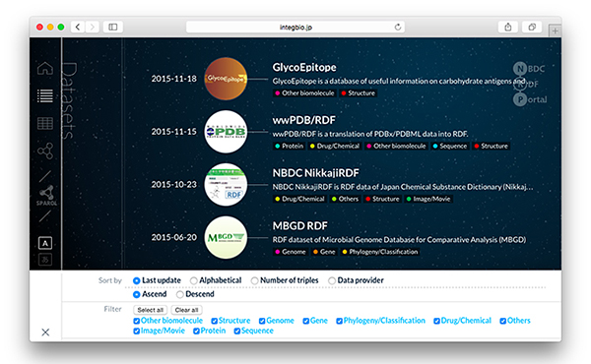Open the Home icon in sidebar
Screen dimensions: 591x364
(45, 68)
